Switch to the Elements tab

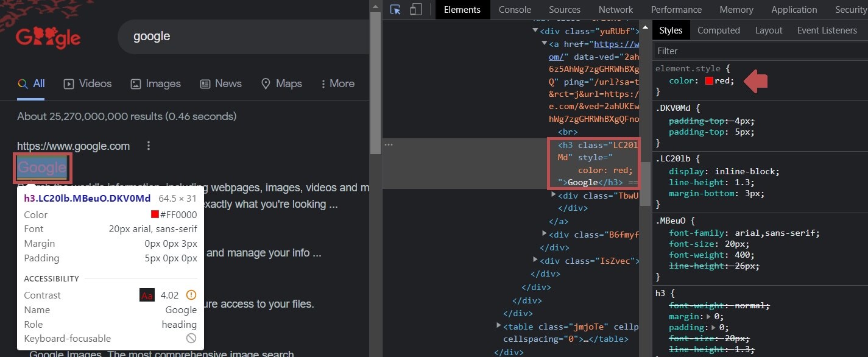[x=462, y=9]
